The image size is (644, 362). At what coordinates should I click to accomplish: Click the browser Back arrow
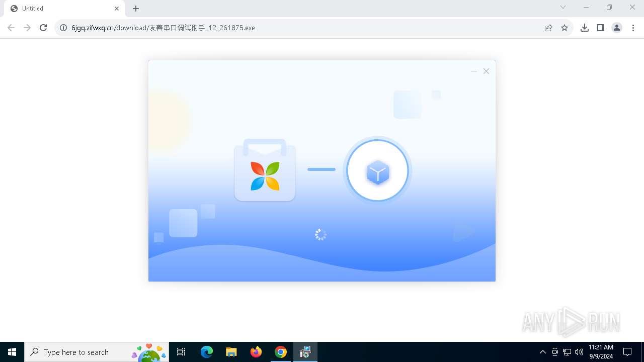11,28
